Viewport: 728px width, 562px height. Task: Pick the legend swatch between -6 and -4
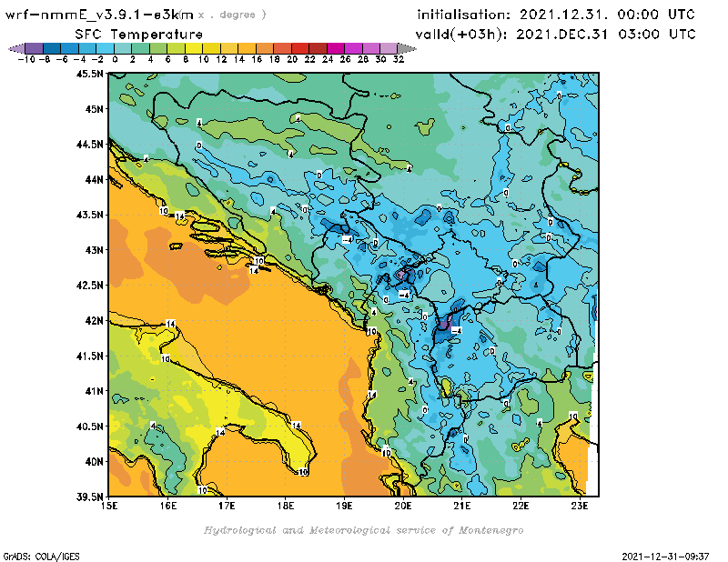pos(69,48)
